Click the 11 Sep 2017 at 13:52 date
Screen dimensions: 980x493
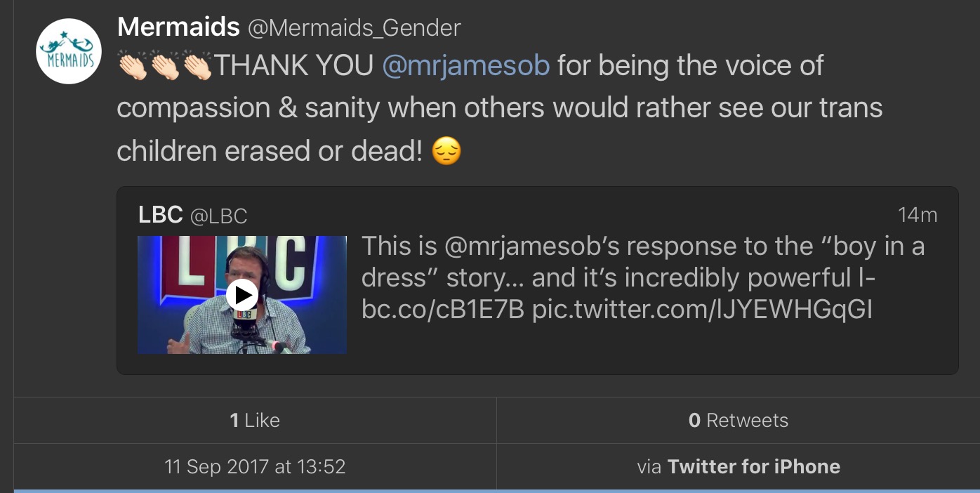pos(255,466)
